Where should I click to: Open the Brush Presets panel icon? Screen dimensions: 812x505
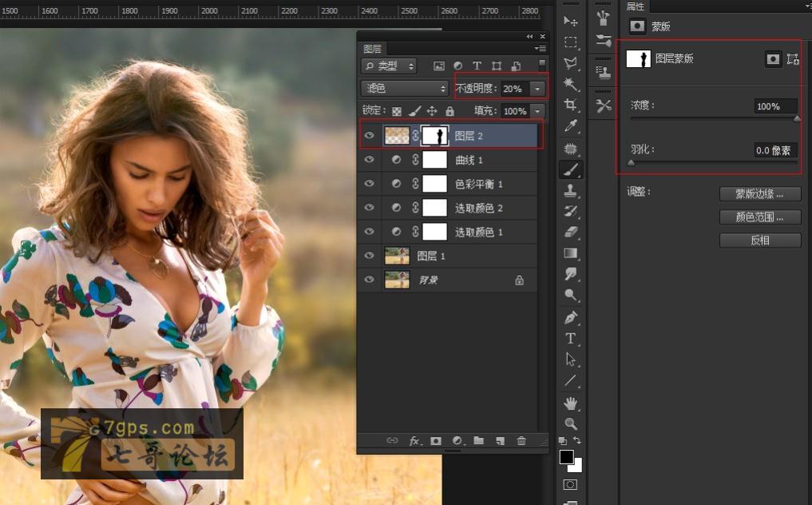tap(604, 18)
